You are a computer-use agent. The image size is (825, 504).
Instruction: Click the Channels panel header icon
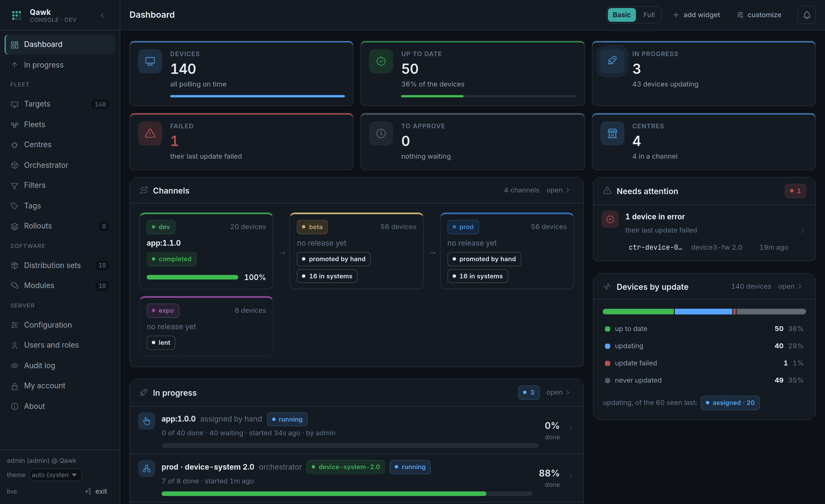click(144, 190)
